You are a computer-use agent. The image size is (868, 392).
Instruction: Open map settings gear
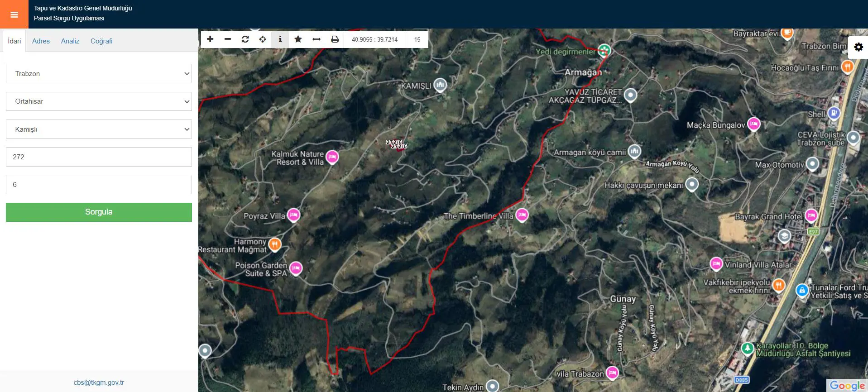858,47
